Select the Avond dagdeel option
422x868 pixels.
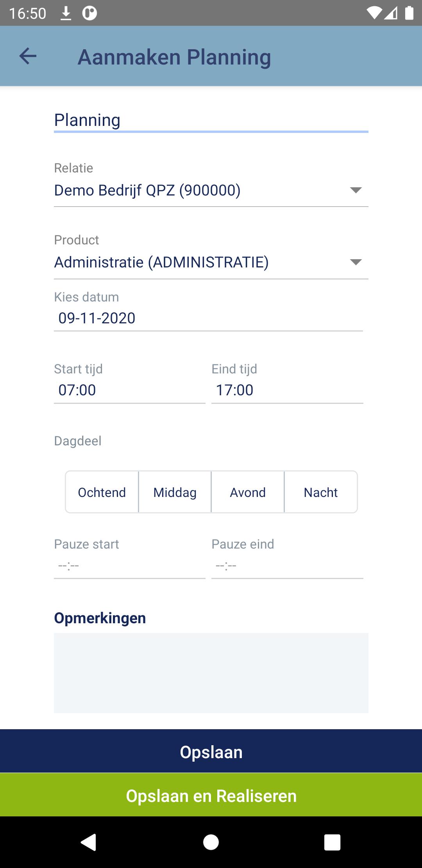coord(248,492)
